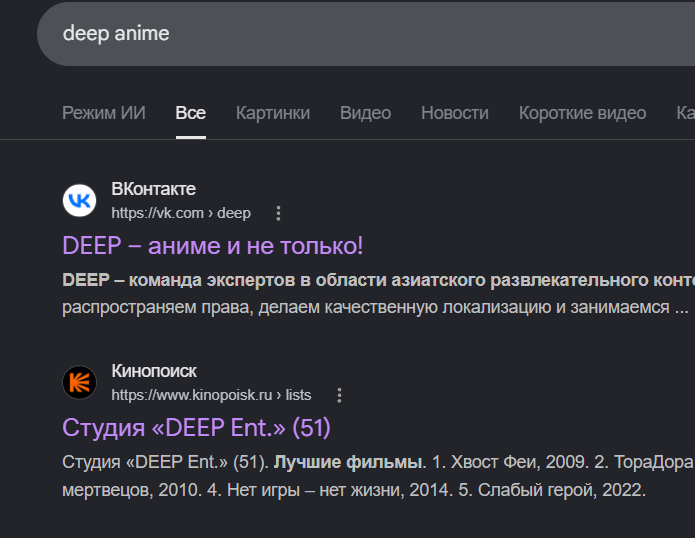Viewport: 695px width, 538px height.
Task: Switch to the Режим ИИ tab
Action: 104,113
